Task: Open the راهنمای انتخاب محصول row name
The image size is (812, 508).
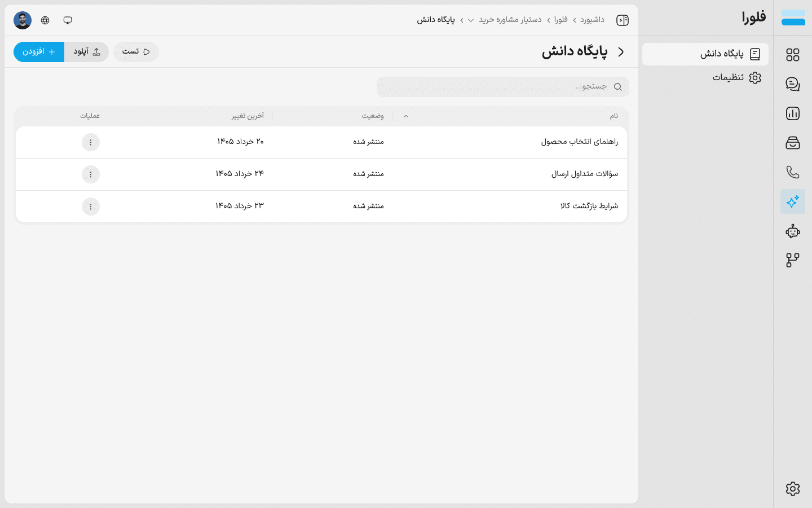Action: point(580,142)
